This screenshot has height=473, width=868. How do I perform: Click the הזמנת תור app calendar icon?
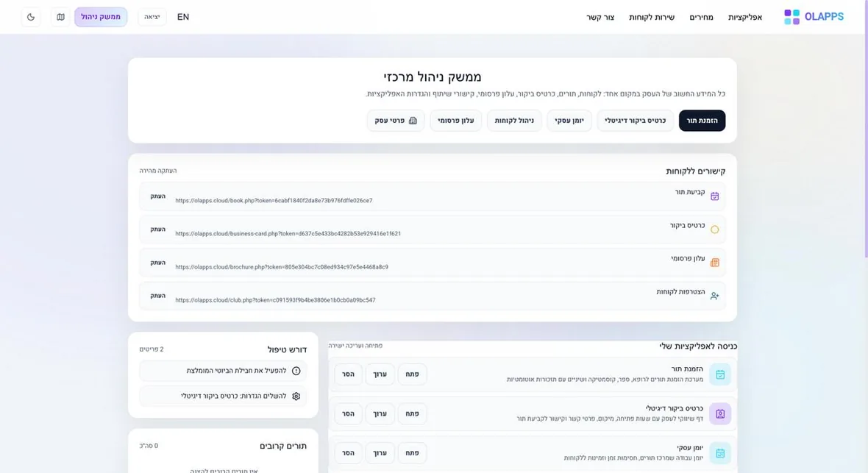coord(720,374)
